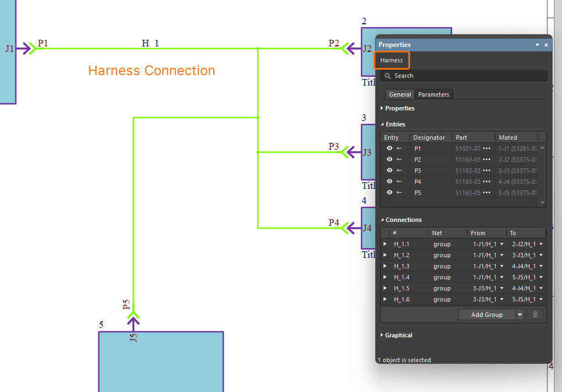Click the ellipsis button for part P5
Image resolution: width=562 pixels, height=392 pixels.
tap(486, 193)
